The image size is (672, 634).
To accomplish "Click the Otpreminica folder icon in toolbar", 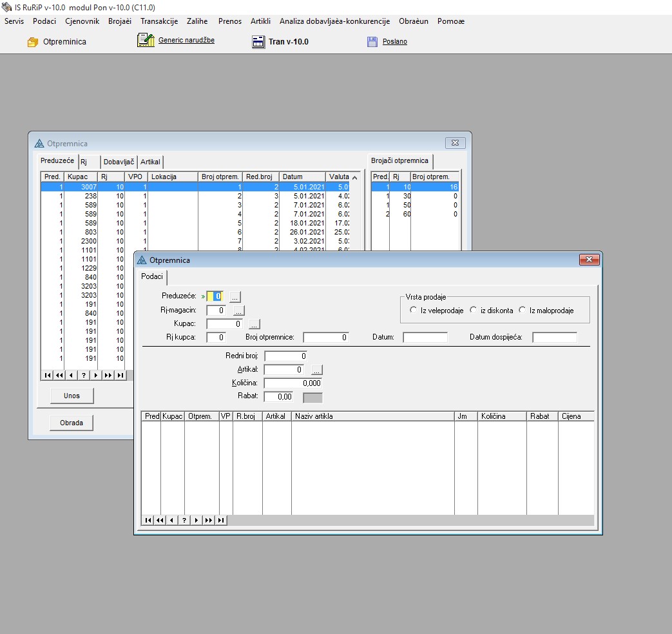I will point(33,42).
